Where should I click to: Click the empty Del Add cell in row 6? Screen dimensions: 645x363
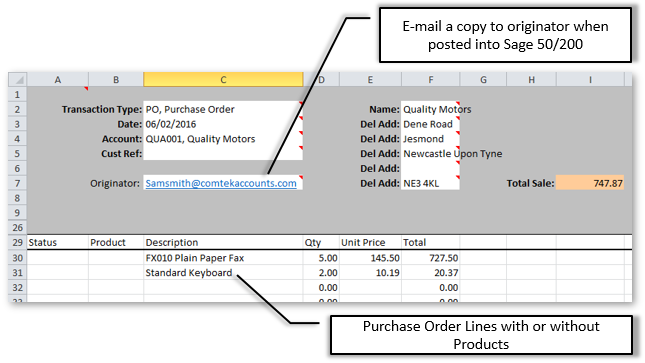(430, 168)
